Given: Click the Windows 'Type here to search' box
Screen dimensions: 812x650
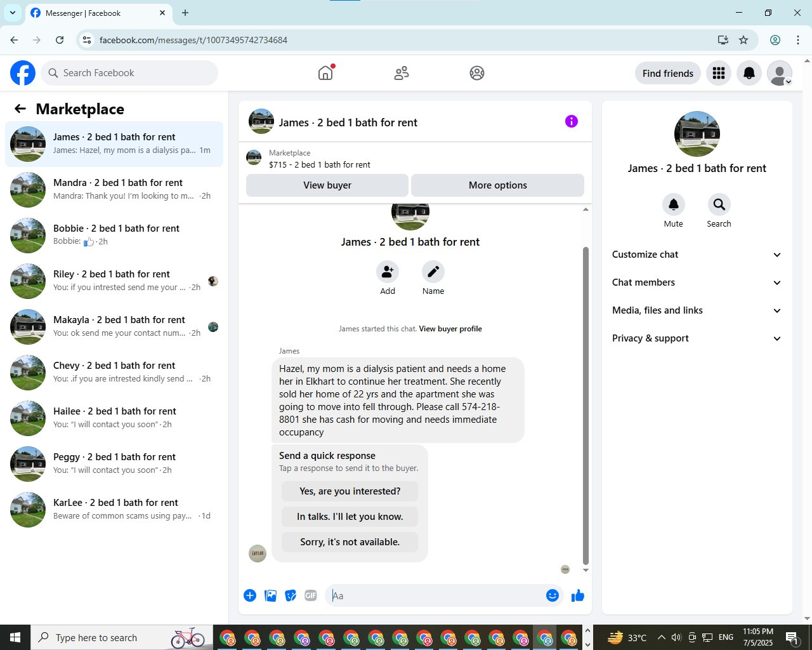Looking at the screenshot, I should [121, 637].
